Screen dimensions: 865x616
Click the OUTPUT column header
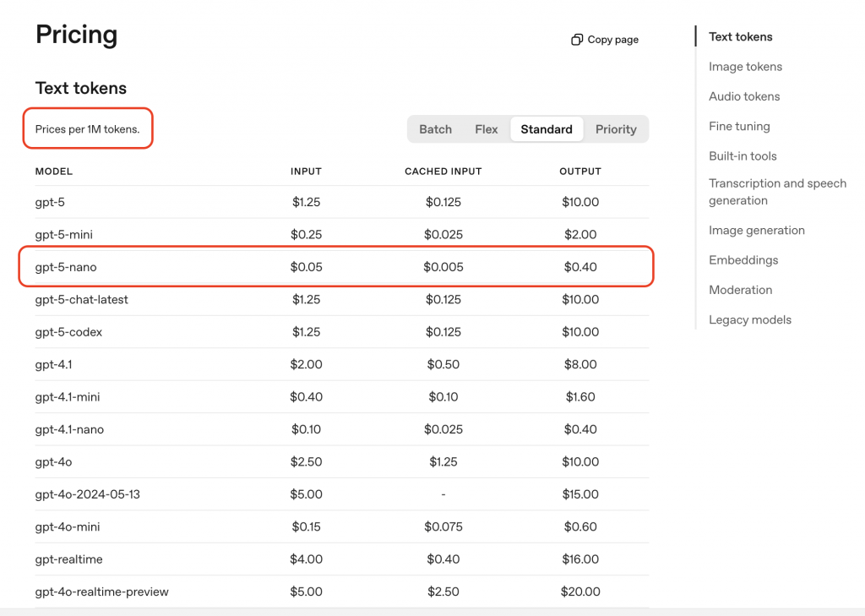[x=579, y=172]
